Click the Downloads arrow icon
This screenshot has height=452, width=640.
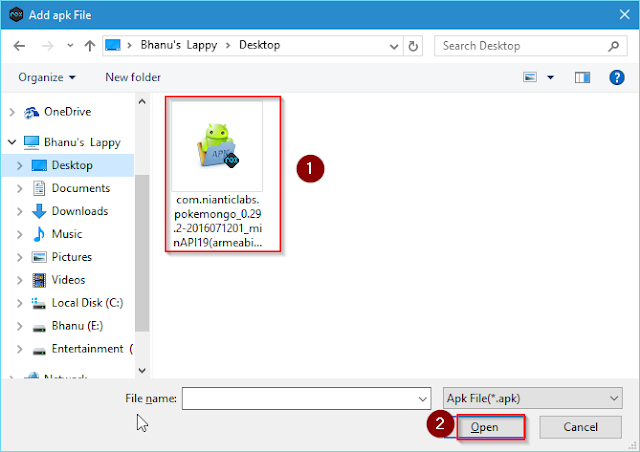coord(39,211)
